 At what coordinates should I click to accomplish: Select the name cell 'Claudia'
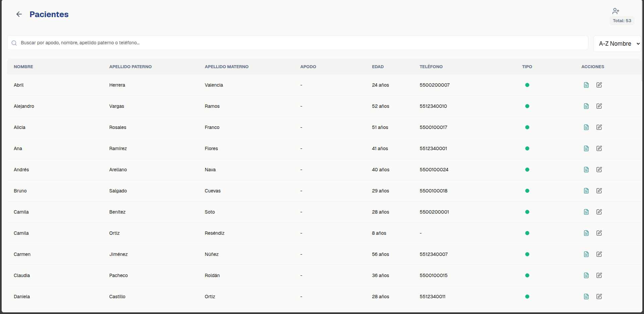pos(22,275)
